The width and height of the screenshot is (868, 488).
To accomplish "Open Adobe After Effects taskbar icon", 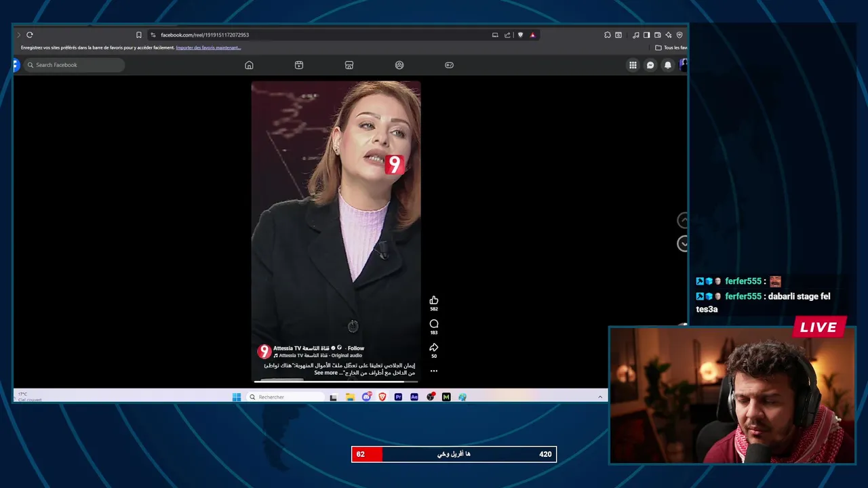I will [x=414, y=397].
